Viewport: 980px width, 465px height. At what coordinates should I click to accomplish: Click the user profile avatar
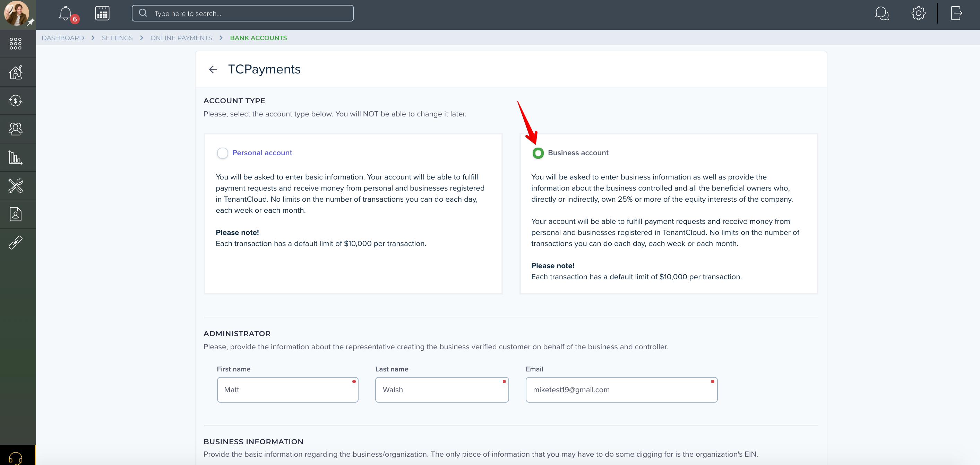coord(16,13)
